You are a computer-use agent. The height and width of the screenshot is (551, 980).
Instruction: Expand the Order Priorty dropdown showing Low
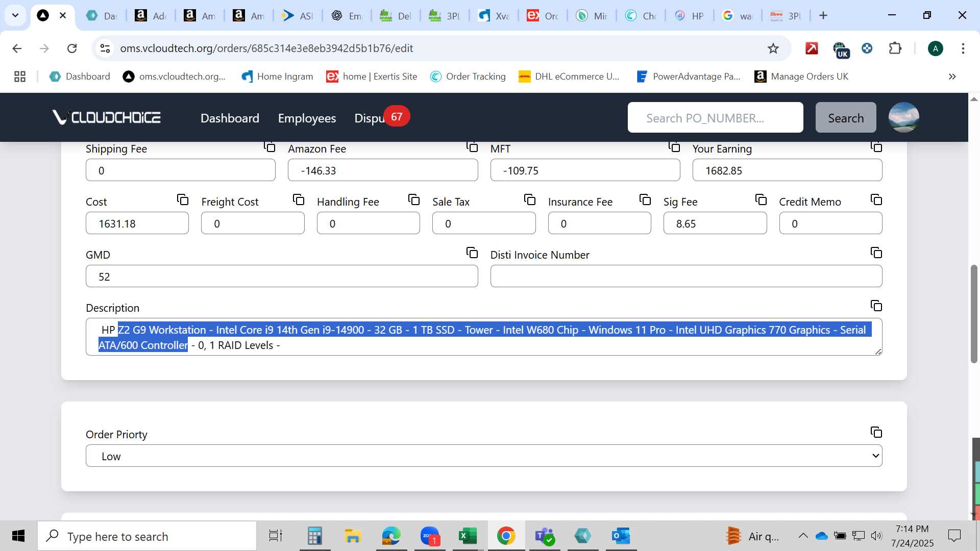click(484, 456)
